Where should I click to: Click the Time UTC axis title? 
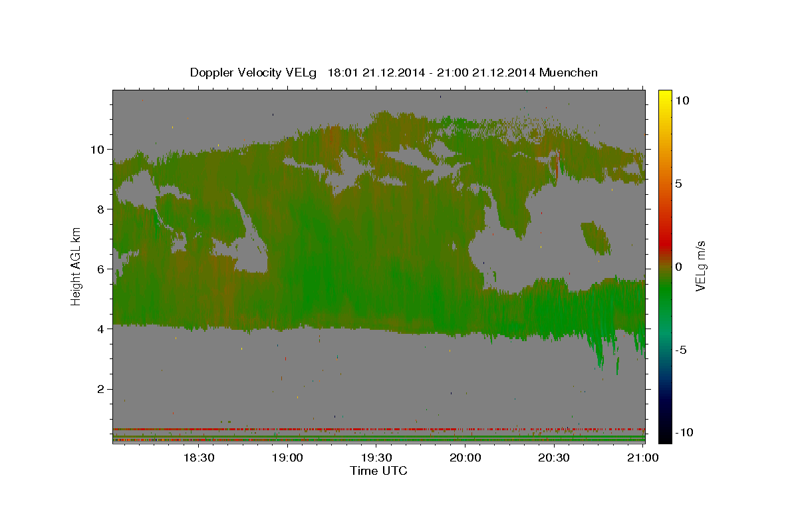[378, 471]
